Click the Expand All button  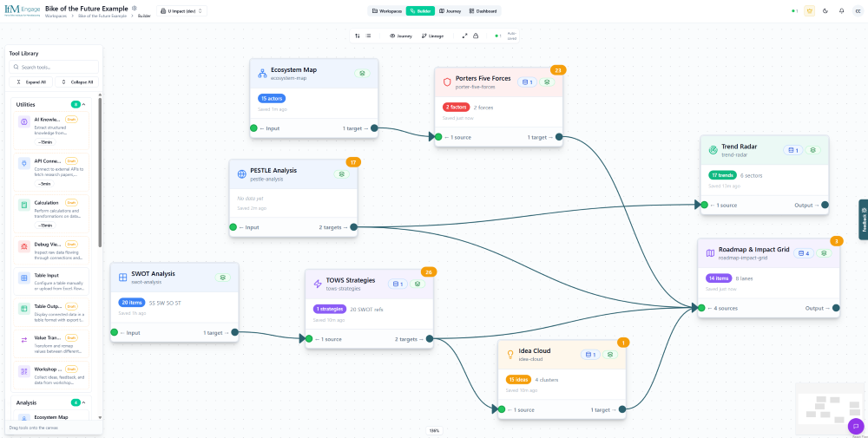pos(31,82)
